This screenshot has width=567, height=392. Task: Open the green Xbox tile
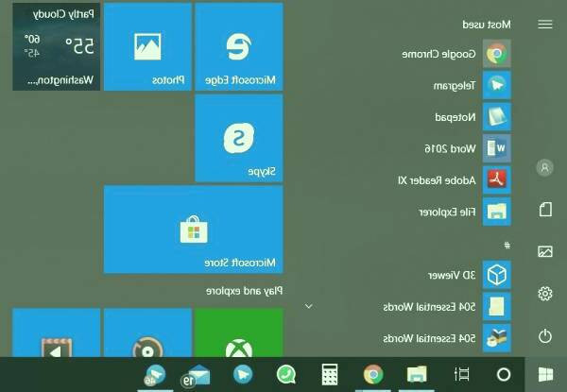point(238,332)
